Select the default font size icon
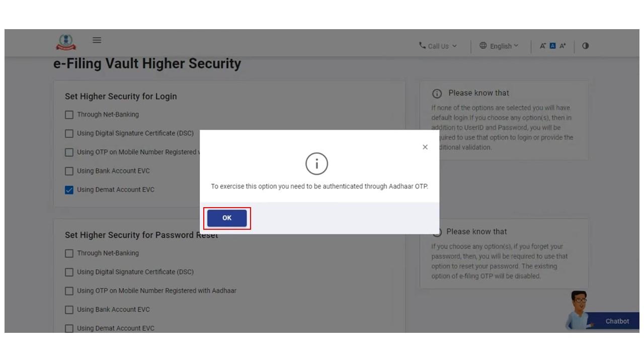Image resolution: width=644 pixels, height=362 pixels. click(x=552, y=45)
